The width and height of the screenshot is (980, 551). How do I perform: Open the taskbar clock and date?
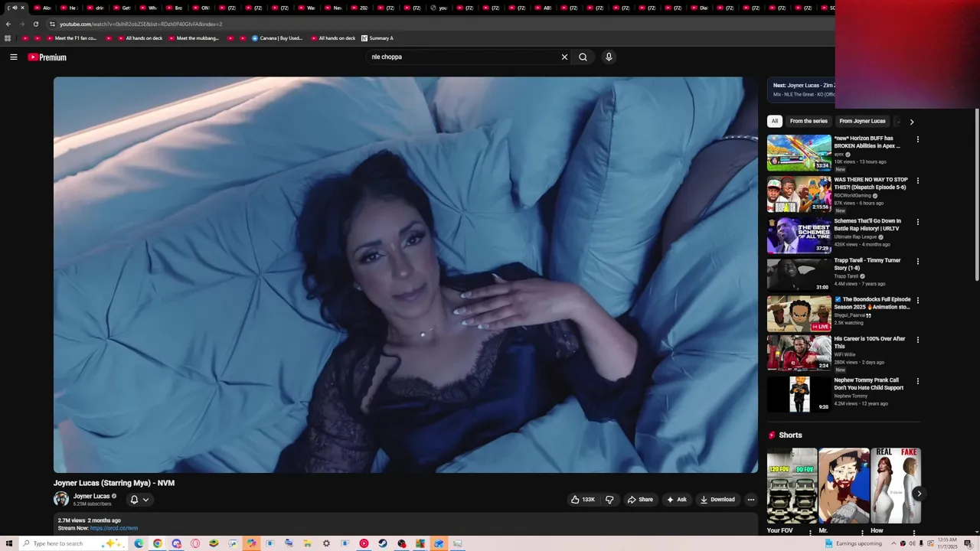coord(946,543)
